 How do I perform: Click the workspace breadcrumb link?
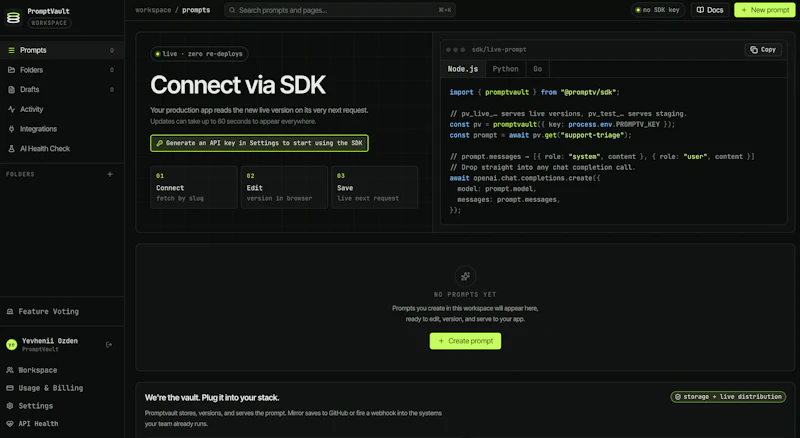tap(153, 10)
